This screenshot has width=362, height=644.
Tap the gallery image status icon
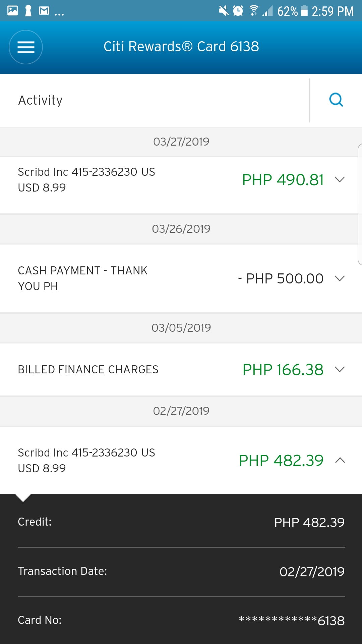tap(13, 11)
